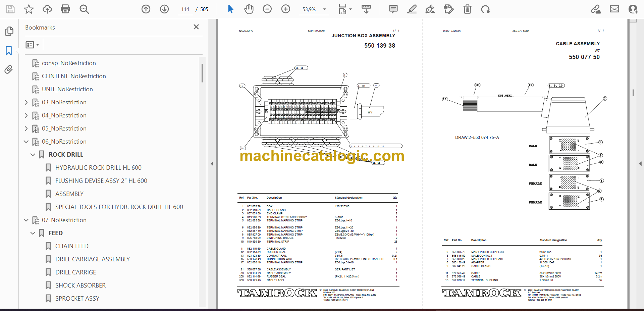The height and width of the screenshot is (311, 644).
Task: Click the stamp tool icon
Action: (x=448, y=9)
